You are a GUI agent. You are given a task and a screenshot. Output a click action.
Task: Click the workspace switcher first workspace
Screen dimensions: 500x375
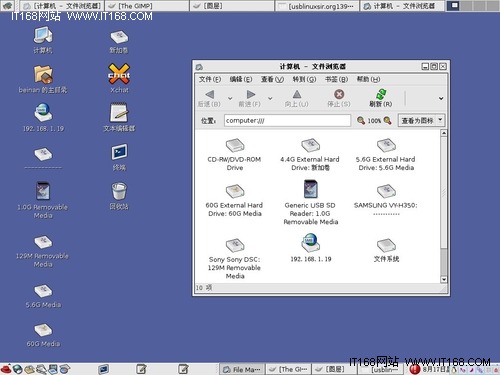(454, 5)
